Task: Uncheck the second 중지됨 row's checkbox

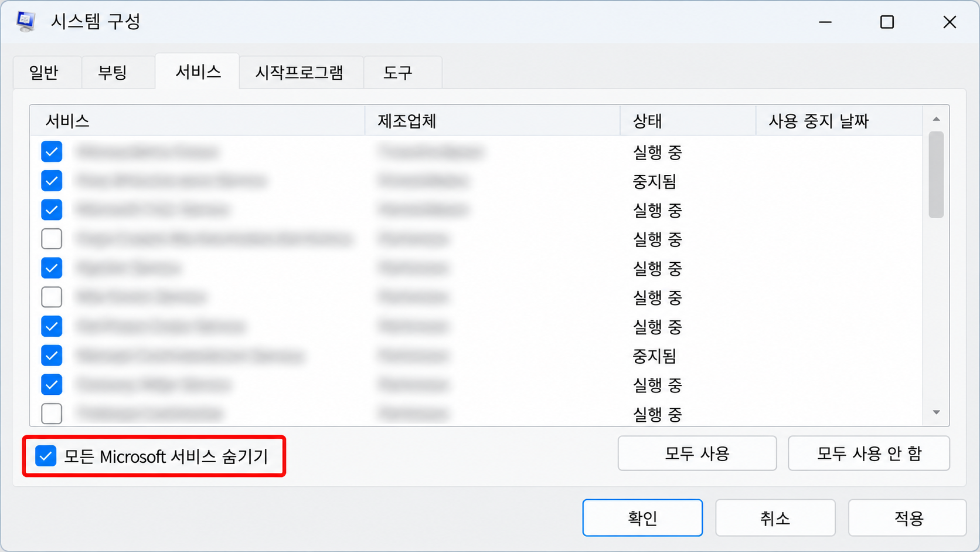Action: click(x=52, y=355)
